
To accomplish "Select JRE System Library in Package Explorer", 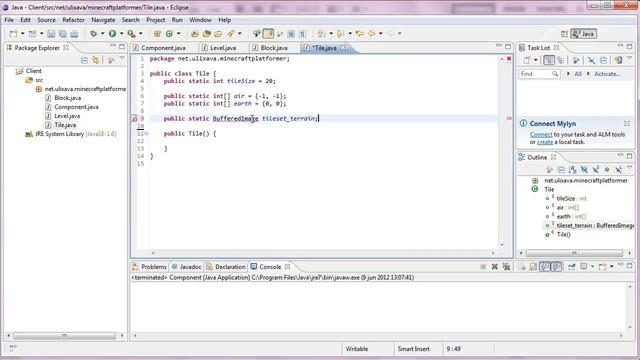I will [71, 134].
